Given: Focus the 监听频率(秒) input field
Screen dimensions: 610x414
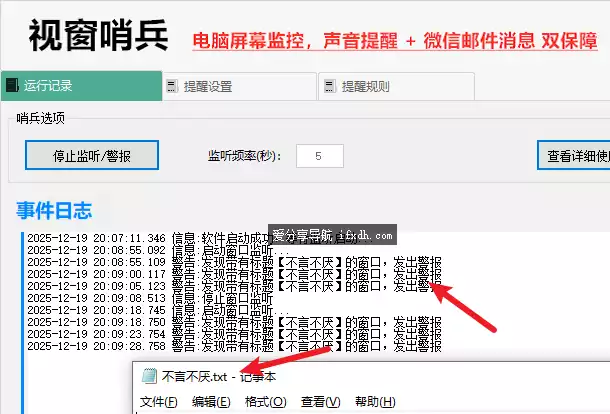Looking at the screenshot, I should coord(320,156).
